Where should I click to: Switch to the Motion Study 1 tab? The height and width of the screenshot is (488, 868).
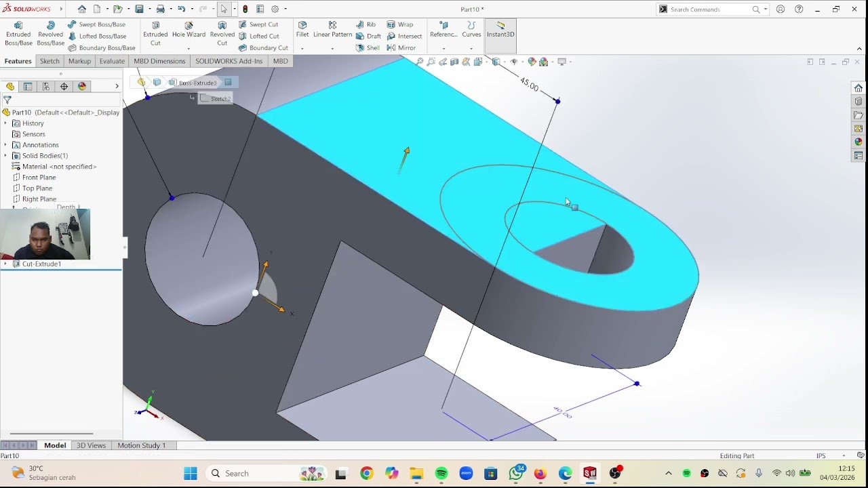[x=142, y=445]
